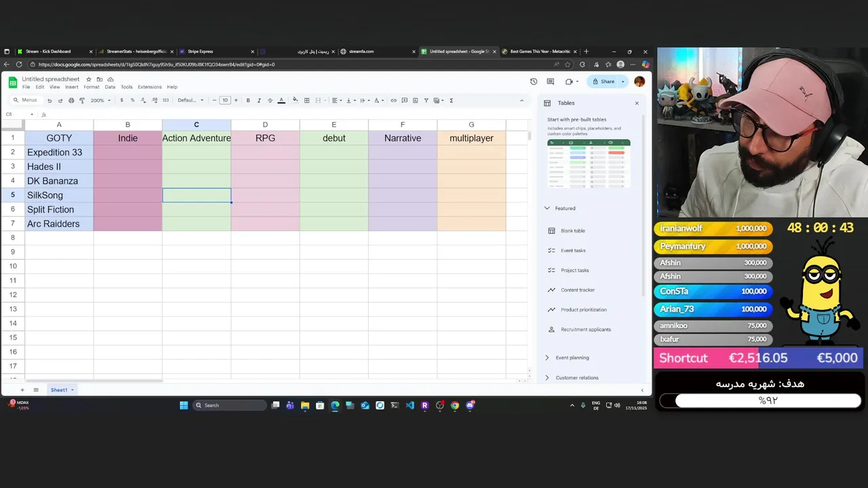868x488 pixels.
Task: Click the Meet video call icon
Action: click(x=569, y=81)
